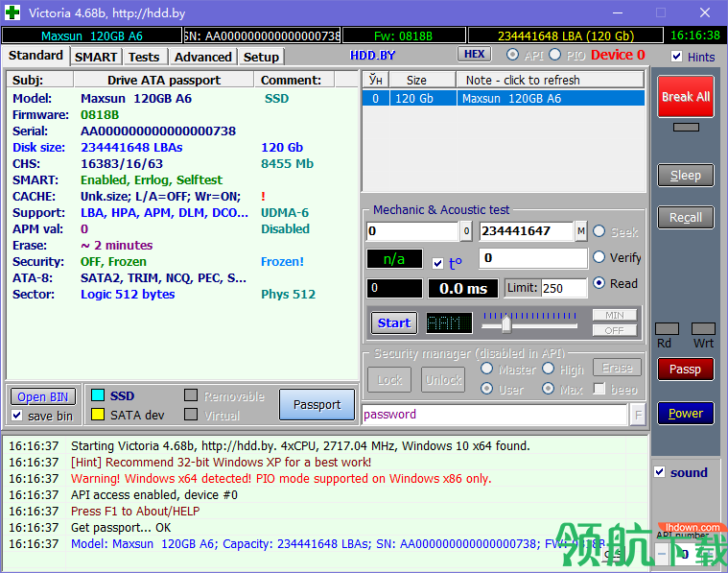Click the Break All button

point(686,97)
